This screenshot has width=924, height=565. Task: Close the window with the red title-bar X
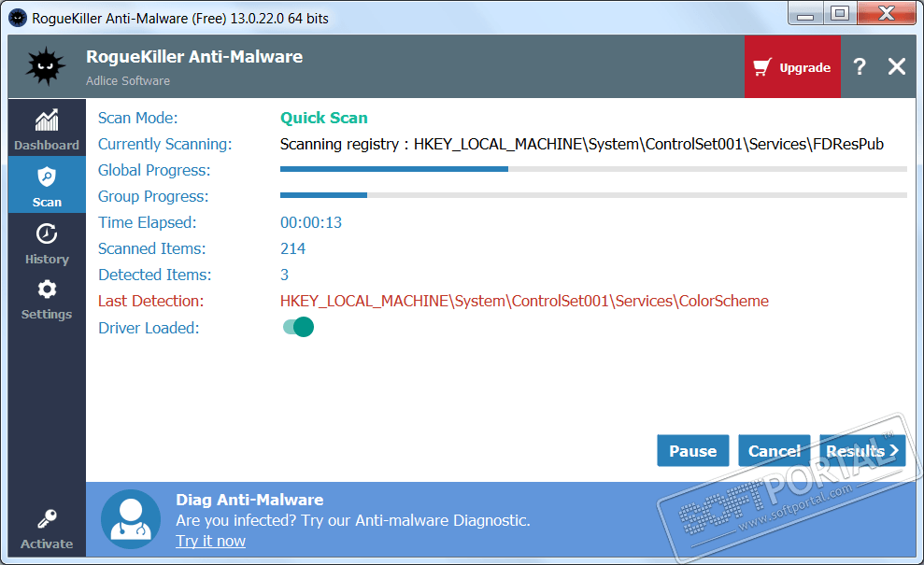coord(887,14)
